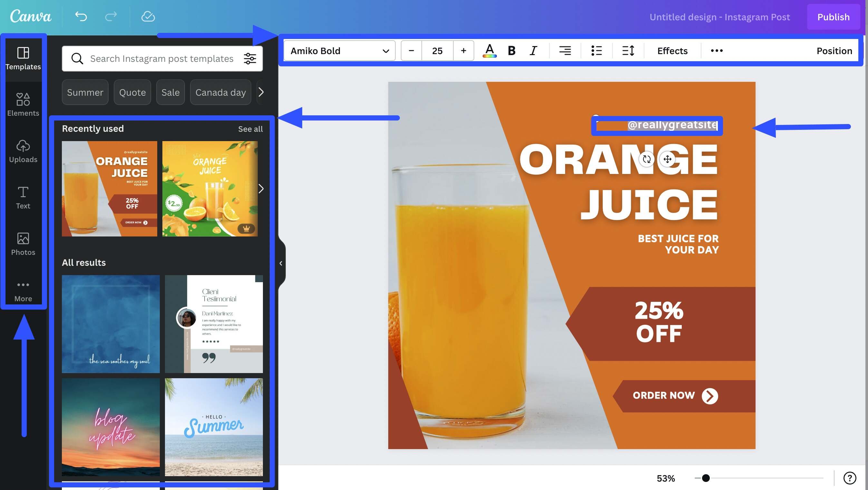Toggle italic formatting
The image size is (868, 490).
click(x=533, y=51)
